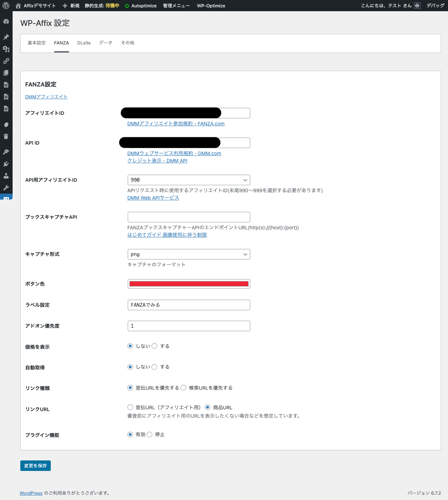Open Pages via the stacked-pages sidebar icon
The image size is (448, 500).
(x=6, y=73)
